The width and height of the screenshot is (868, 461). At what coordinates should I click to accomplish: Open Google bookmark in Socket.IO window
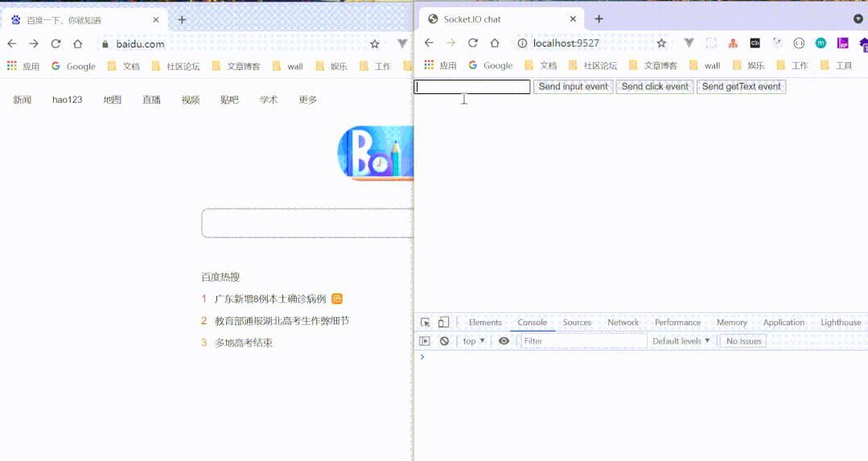(x=491, y=65)
